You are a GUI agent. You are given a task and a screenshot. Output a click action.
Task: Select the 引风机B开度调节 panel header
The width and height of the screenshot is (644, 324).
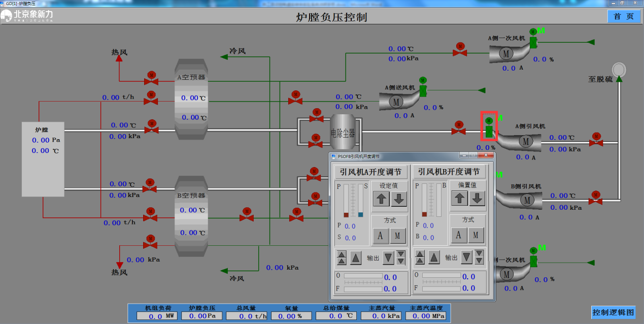click(x=449, y=172)
